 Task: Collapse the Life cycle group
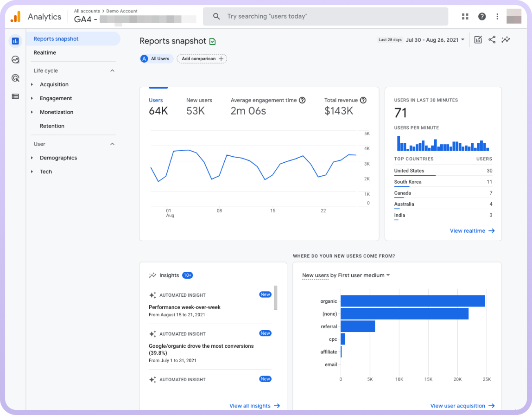pos(112,71)
